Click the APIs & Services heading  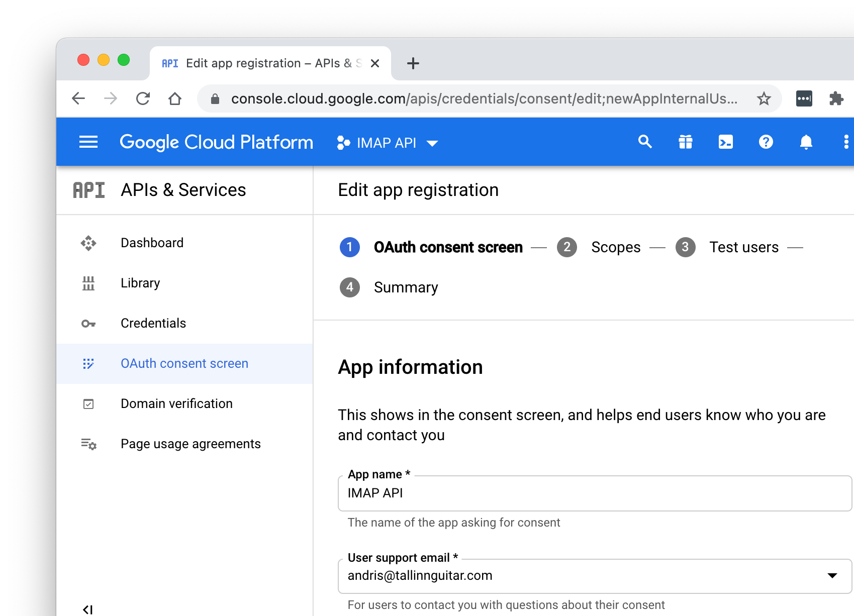pos(183,190)
